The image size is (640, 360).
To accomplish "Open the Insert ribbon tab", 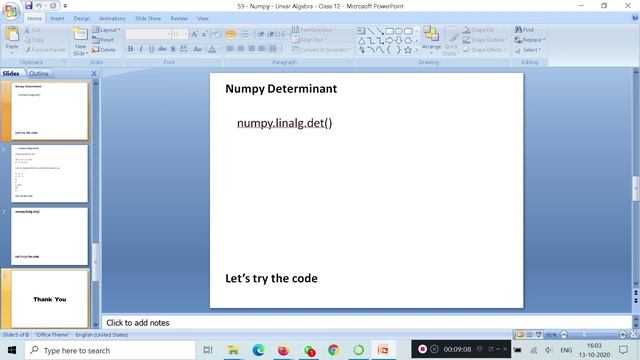I will click(x=57, y=18).
